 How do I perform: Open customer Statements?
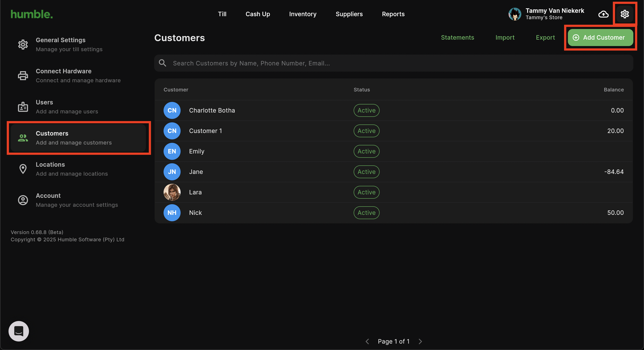(457, 38)
